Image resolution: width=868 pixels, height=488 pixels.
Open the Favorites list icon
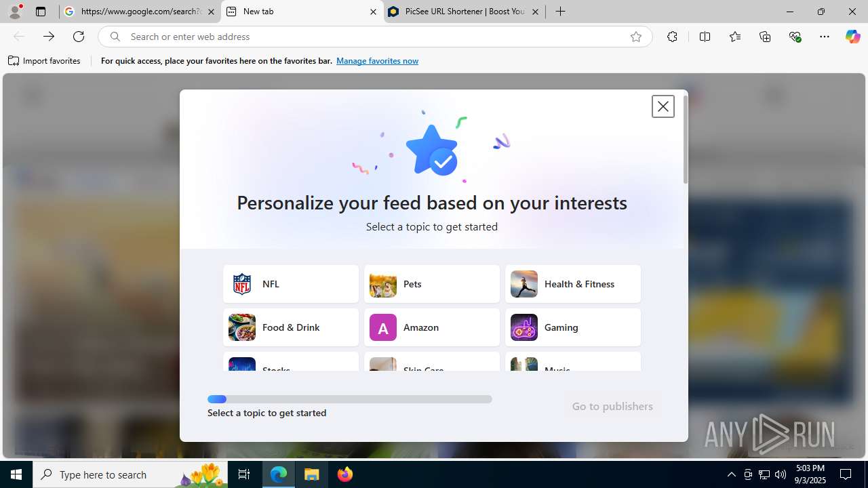coord(735,37)
